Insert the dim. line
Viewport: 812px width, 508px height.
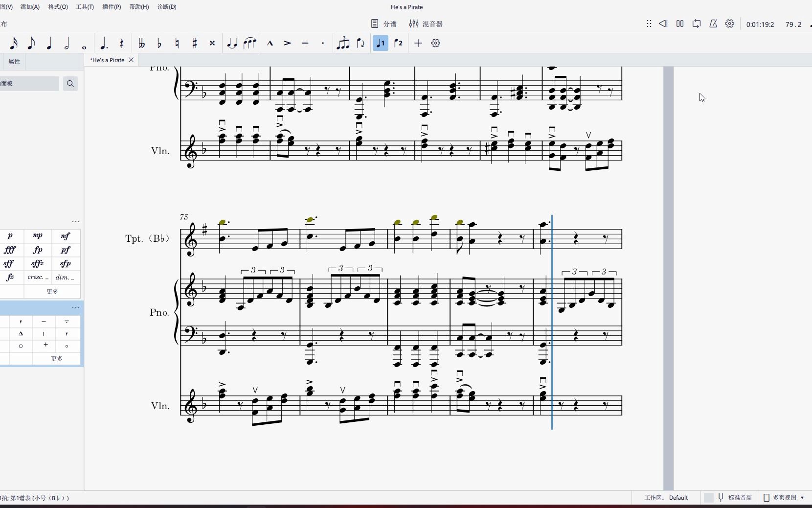point(66,277)
